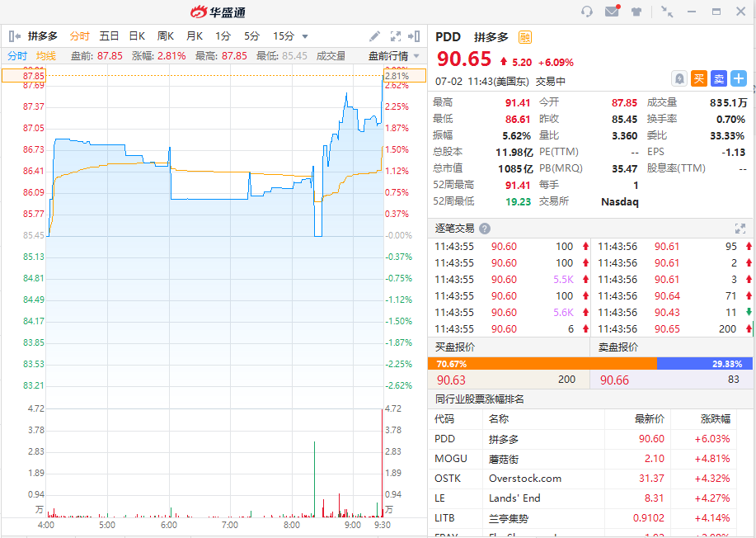Screen dimensions: 756x538
Task: Sort by 最新价 column header
Action: tap(649, 419)
